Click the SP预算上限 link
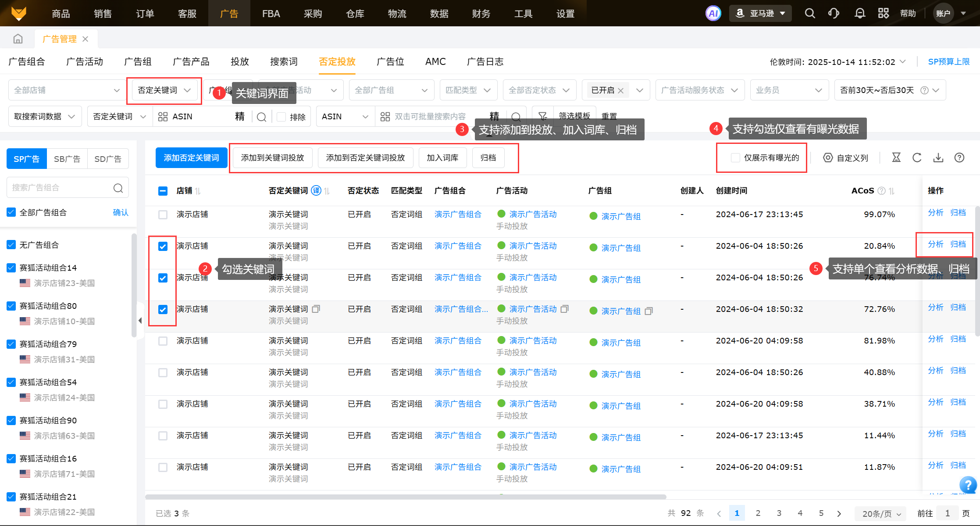The width and height of the screenshot is (980, 526). coord(948,62)
